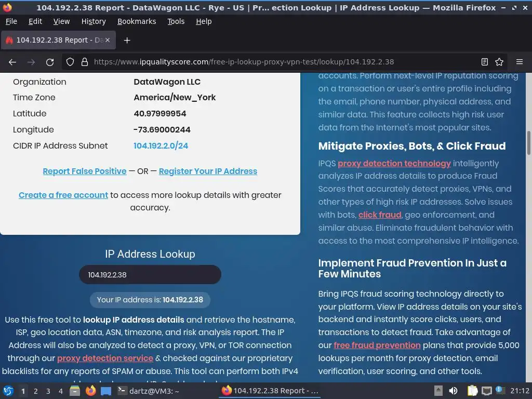Open the taskbar start menu icon
Viewport: 532px width, 399px height.
pyautogui.click(x=8, y=391)
